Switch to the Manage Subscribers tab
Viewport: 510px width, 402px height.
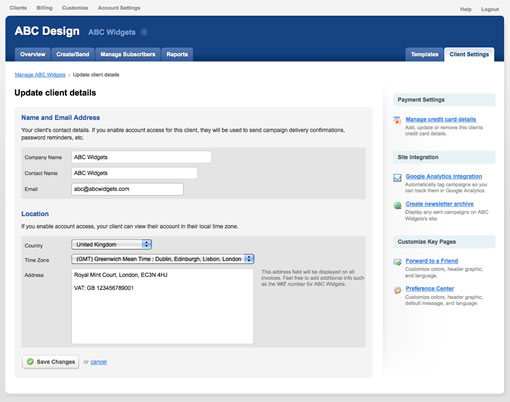tap(128, 54)
